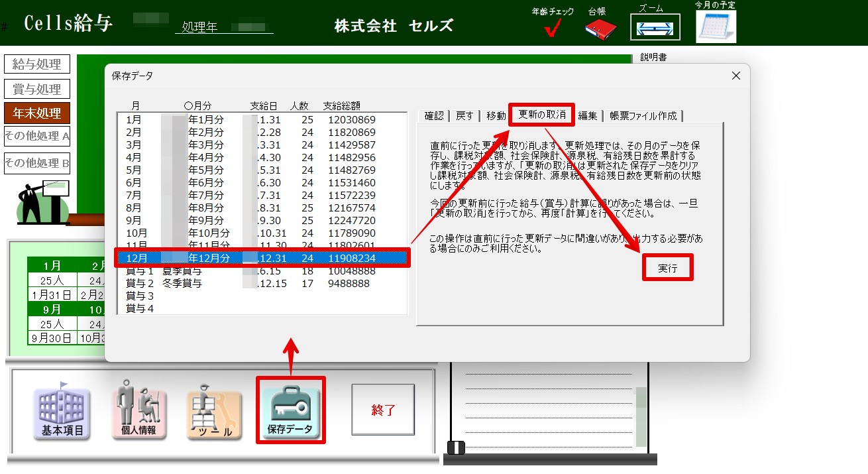868x474 pixels.
Task: Switch to the 確認 tab
Action: coord(434,115)
